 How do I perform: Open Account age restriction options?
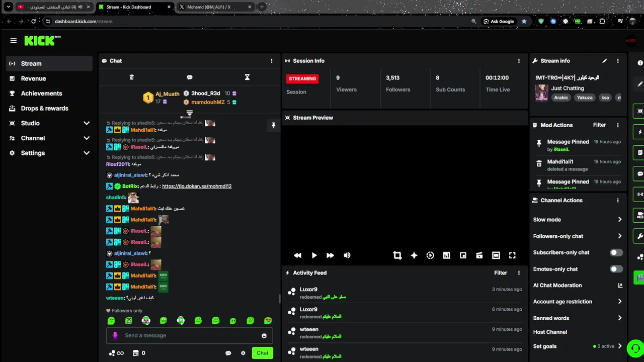[x=577, y=302]
